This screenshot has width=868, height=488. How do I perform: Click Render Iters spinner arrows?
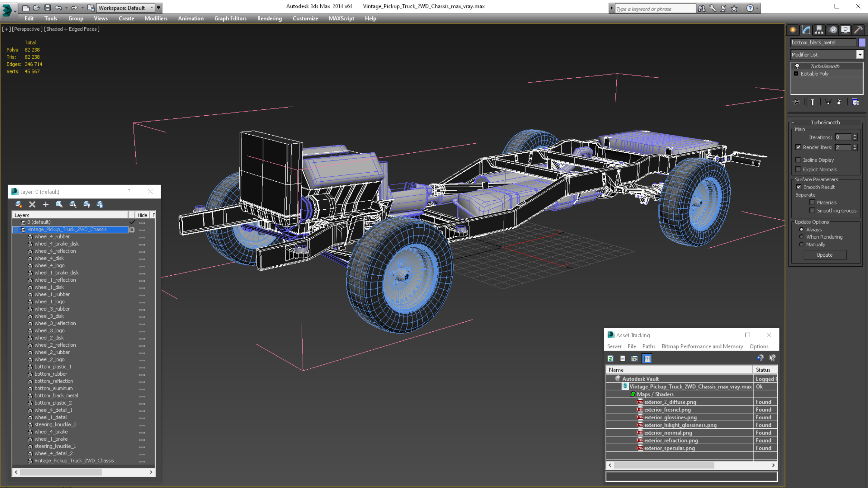pyautogui.click(x=854, y=147)
